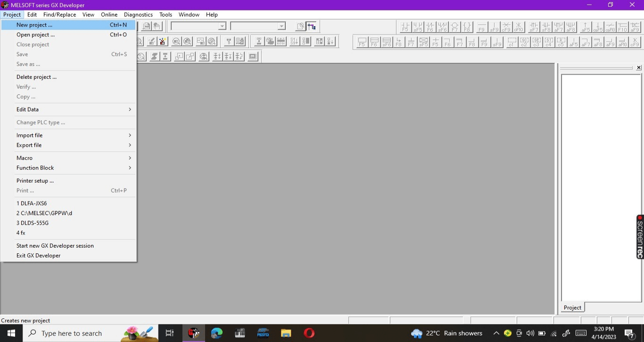Screen dimensions: 644x342
Task: Click the save floppy disk toolbar icon
Action: pyautogui.click(x=147, y=26)
